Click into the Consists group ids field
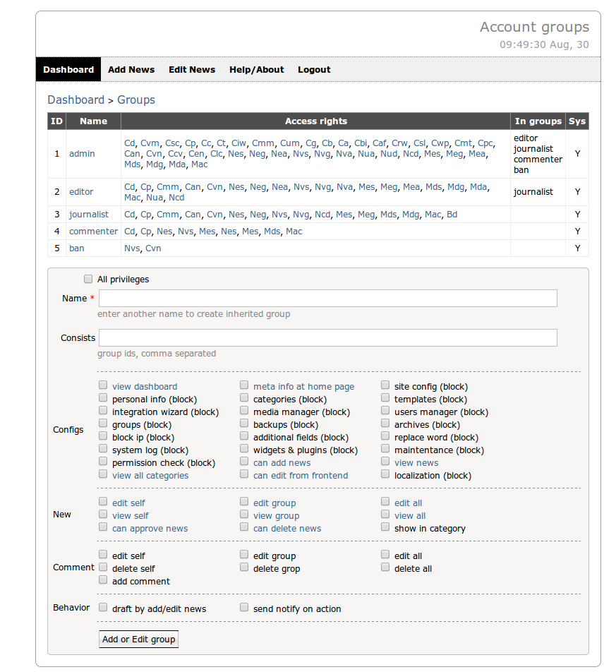Viewport: 616px width, 672px height. click(327, 338)
